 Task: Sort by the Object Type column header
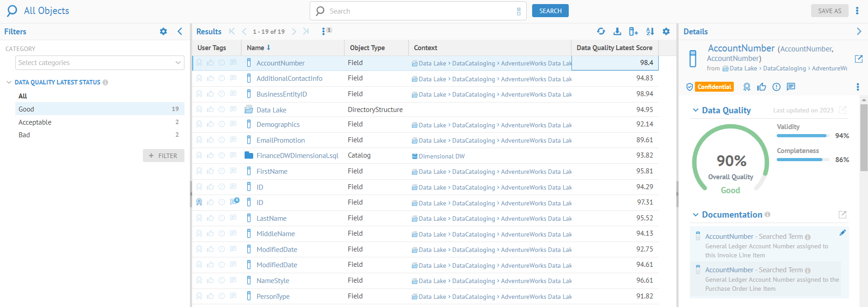[367, 48]
